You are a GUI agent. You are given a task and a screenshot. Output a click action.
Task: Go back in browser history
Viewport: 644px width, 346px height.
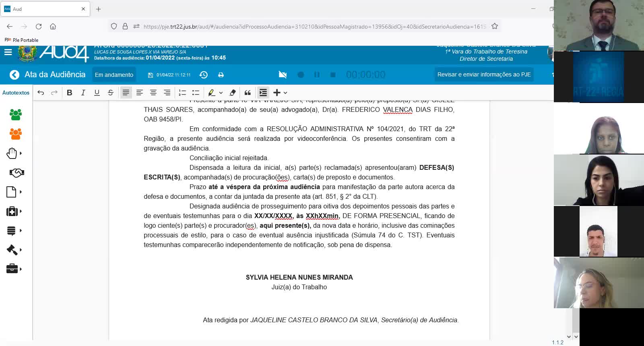click(10, 27)
